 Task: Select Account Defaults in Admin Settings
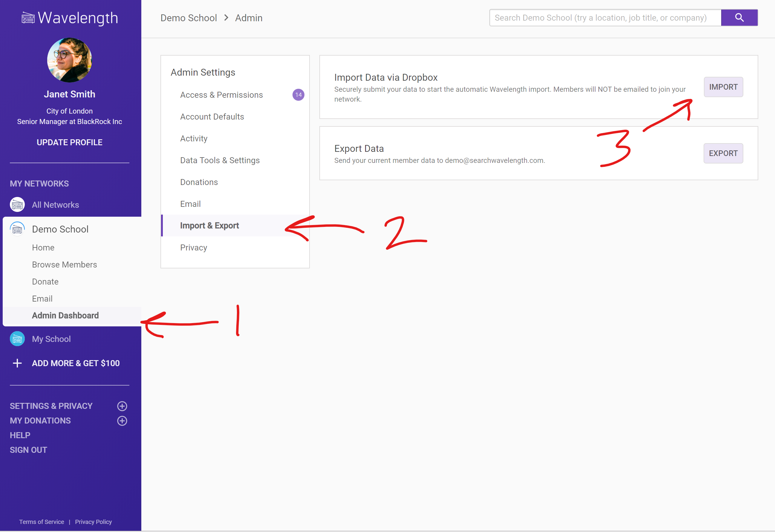coord(212,117)
